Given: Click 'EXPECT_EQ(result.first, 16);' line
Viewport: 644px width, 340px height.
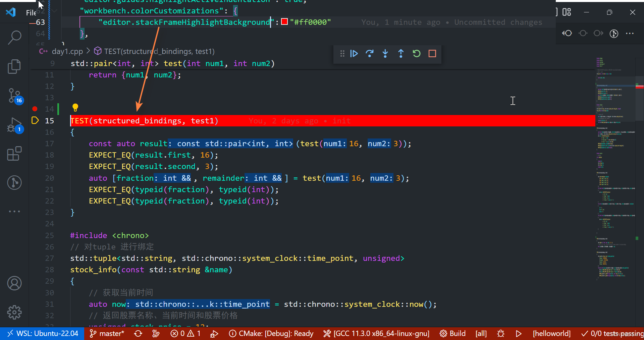Looking at the screenshot, I should pyautogui.click(x=154, y=155).
